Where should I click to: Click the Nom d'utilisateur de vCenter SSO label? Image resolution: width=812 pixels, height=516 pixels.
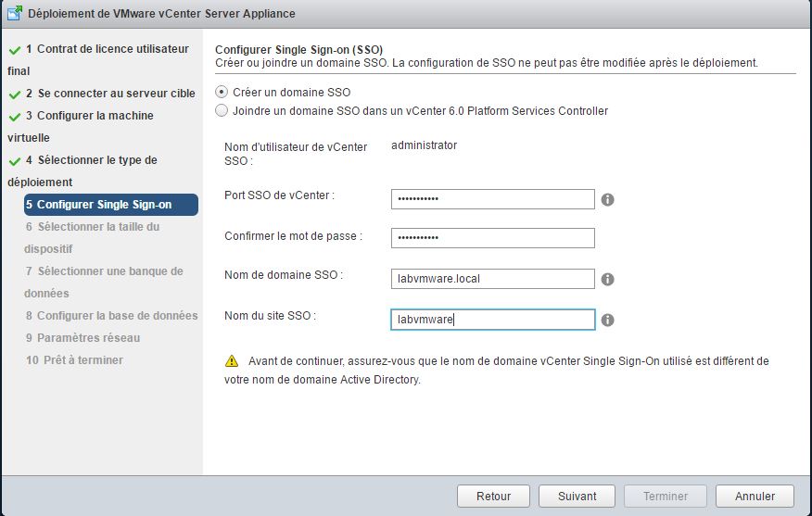tap(296, 154)
